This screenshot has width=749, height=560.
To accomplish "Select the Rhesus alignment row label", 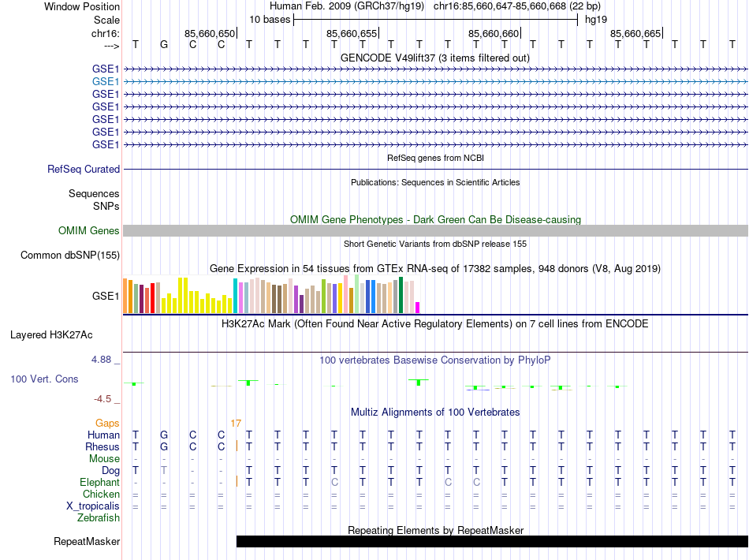I will click(x=102, y=447).
